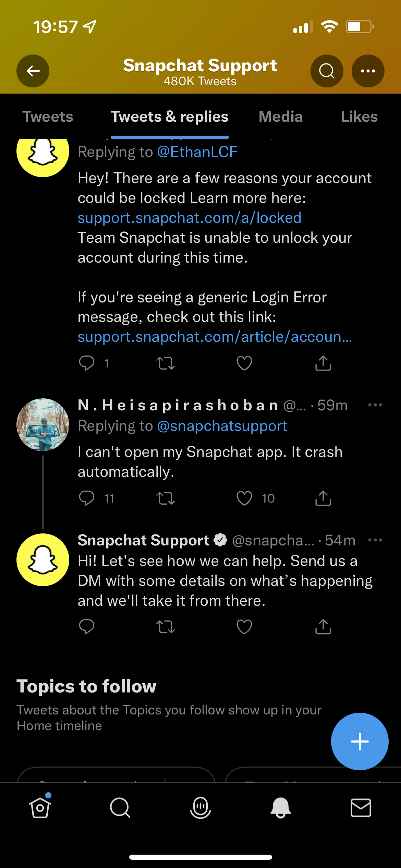Switch to the Media tab

(281, 117)
